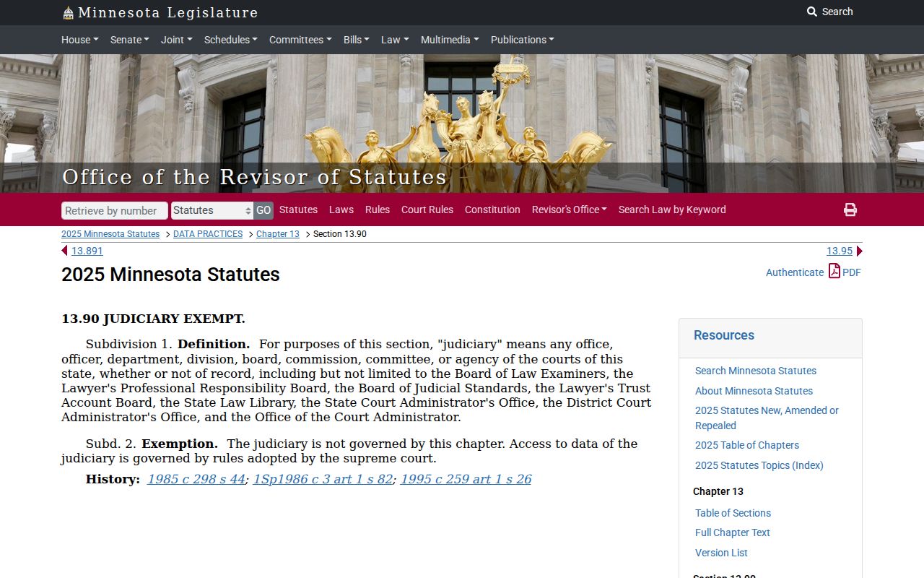Click the Minnesota Legislature capitol logo icon
Viewport: 924px width, 578px height.
[68, 13]
